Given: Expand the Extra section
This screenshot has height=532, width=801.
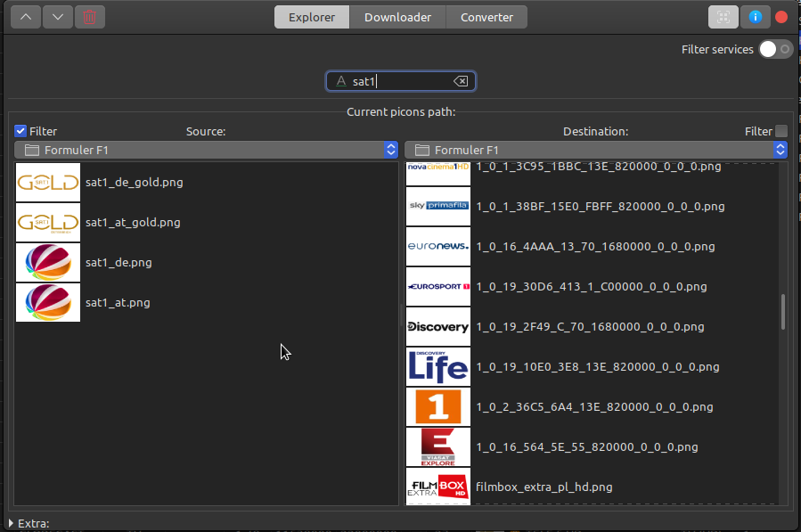Looking at the screenshot, I should (x=12, y=523).
